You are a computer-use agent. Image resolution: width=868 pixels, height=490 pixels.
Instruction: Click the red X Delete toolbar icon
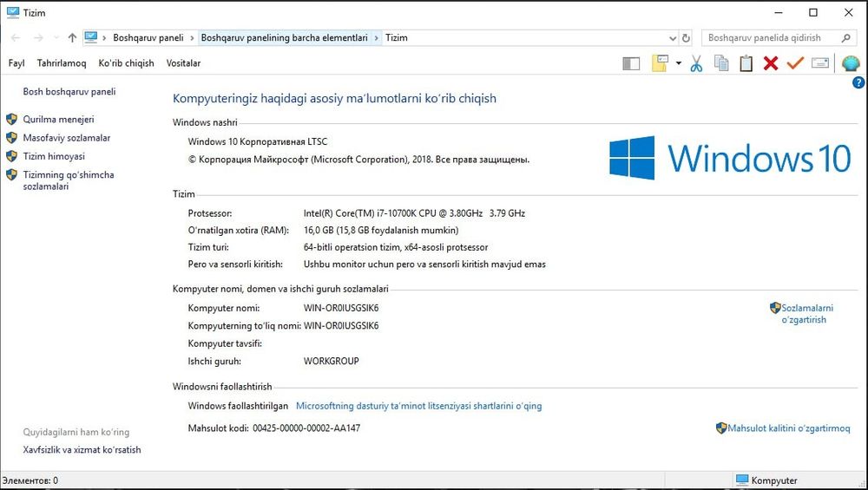pos(771,63)
